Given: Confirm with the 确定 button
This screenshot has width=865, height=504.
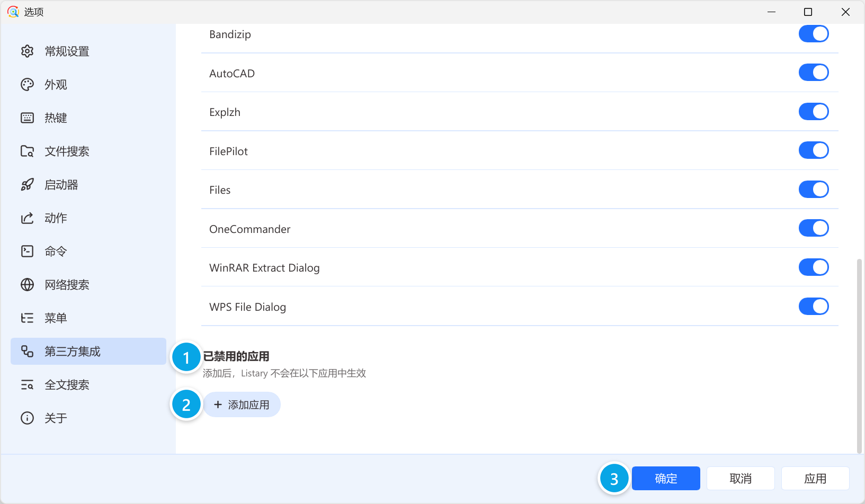Looking at the screenshot, I should 666,479.
